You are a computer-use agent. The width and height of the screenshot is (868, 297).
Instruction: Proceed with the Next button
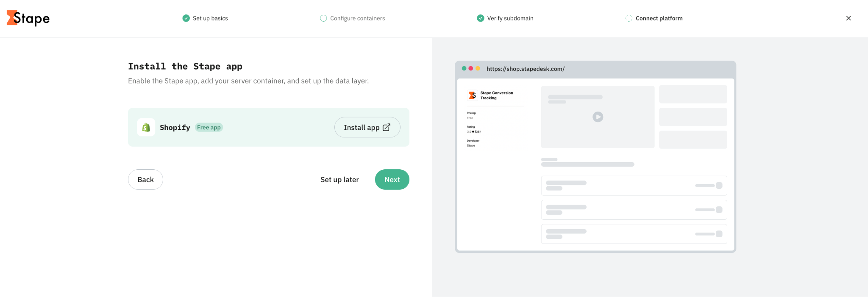pos(392,179)
